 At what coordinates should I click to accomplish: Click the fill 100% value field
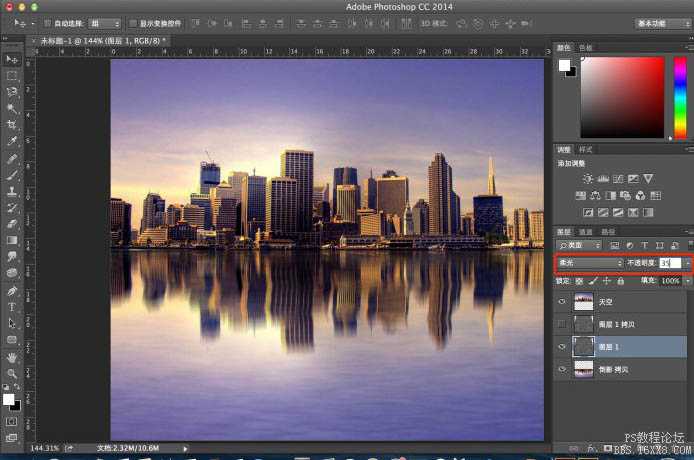671,281
